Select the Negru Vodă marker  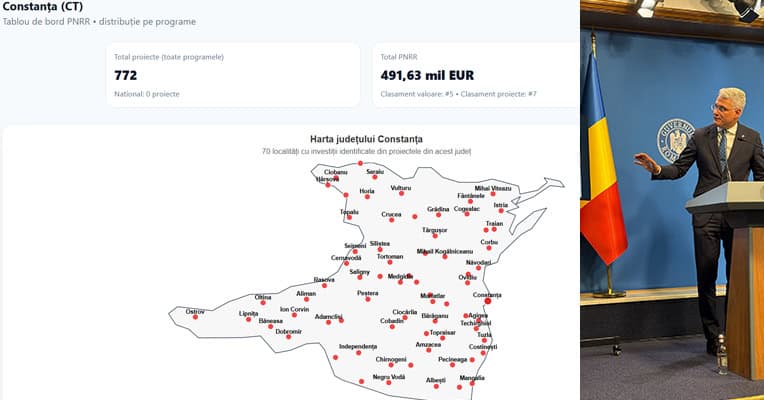pyautogui.click(x=389, y=383)
